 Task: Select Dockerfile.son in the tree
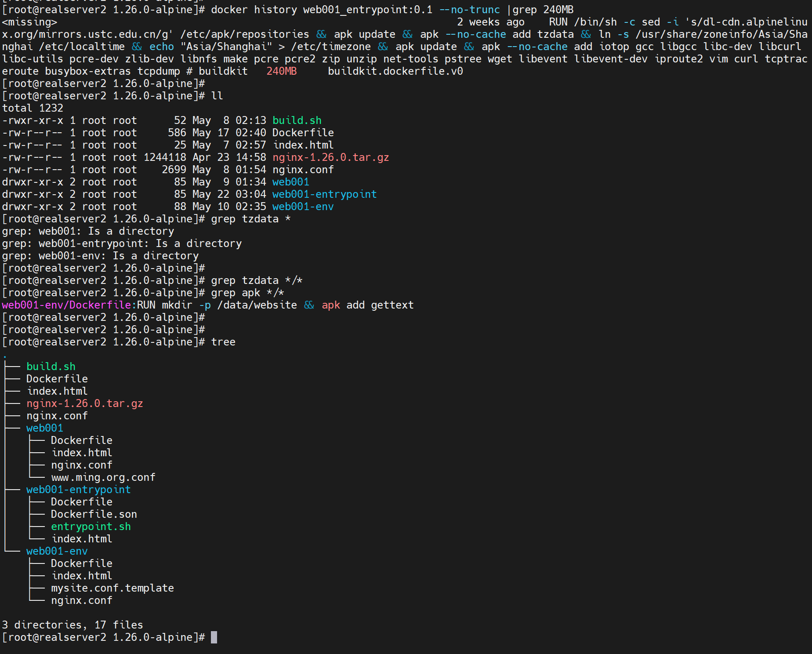[x=94, y=514]
